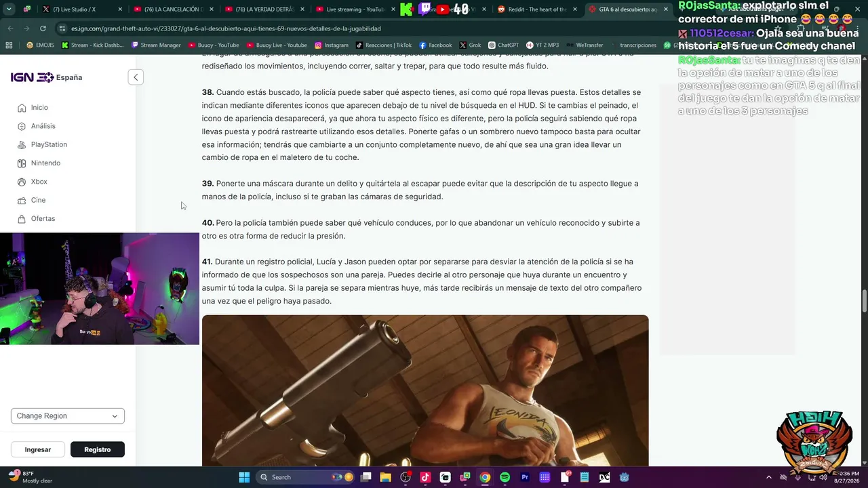Open Task View on the taskbar

366,477
